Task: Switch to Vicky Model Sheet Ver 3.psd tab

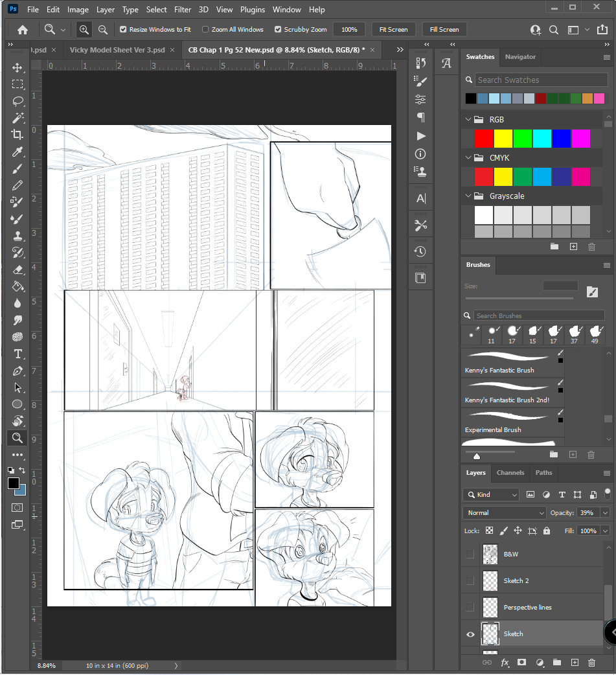Action: [117, 50]
